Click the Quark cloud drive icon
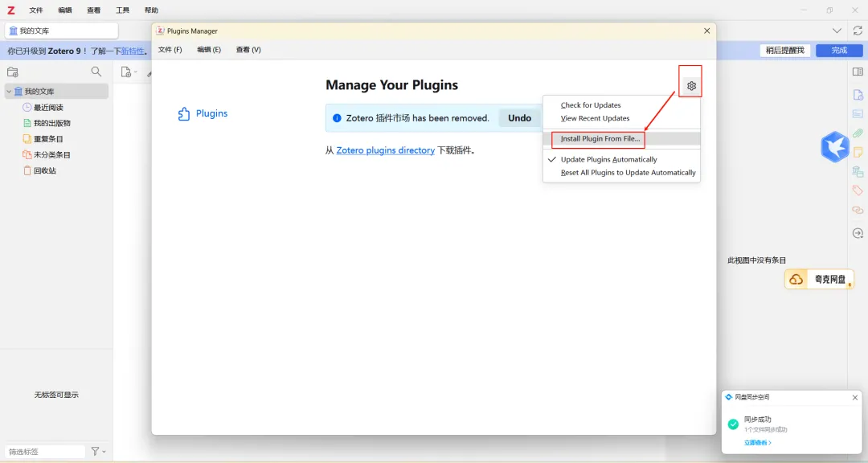The image size is (868, 463). point(796,279)
